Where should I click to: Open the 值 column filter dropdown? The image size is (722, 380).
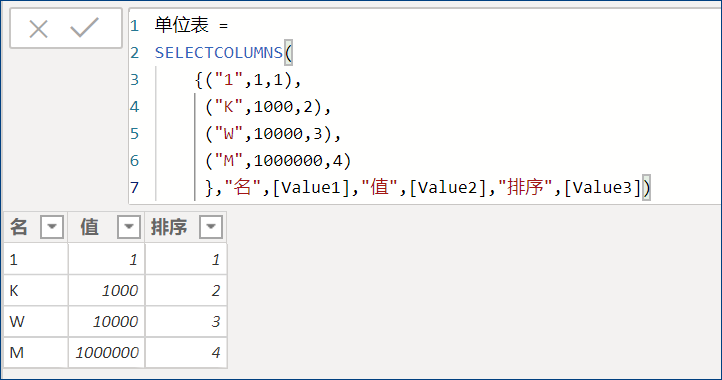(x=129, y=227)
